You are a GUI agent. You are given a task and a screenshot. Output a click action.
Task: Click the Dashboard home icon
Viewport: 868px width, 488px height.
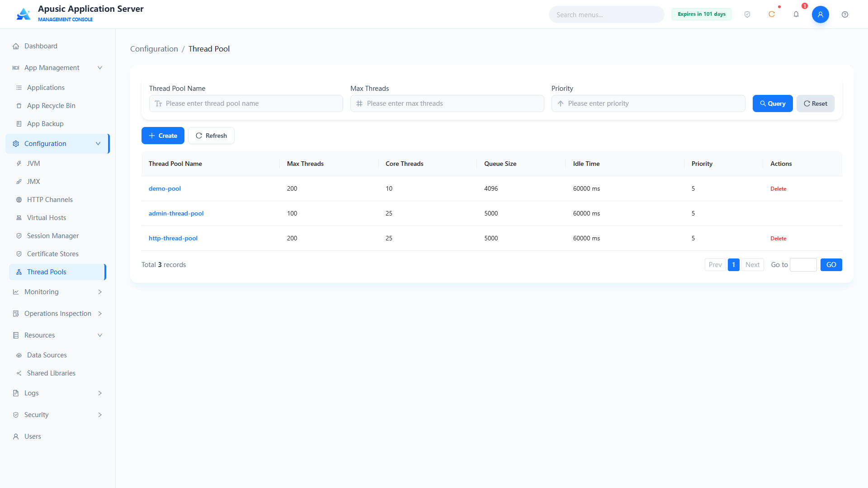coord(16,46)
